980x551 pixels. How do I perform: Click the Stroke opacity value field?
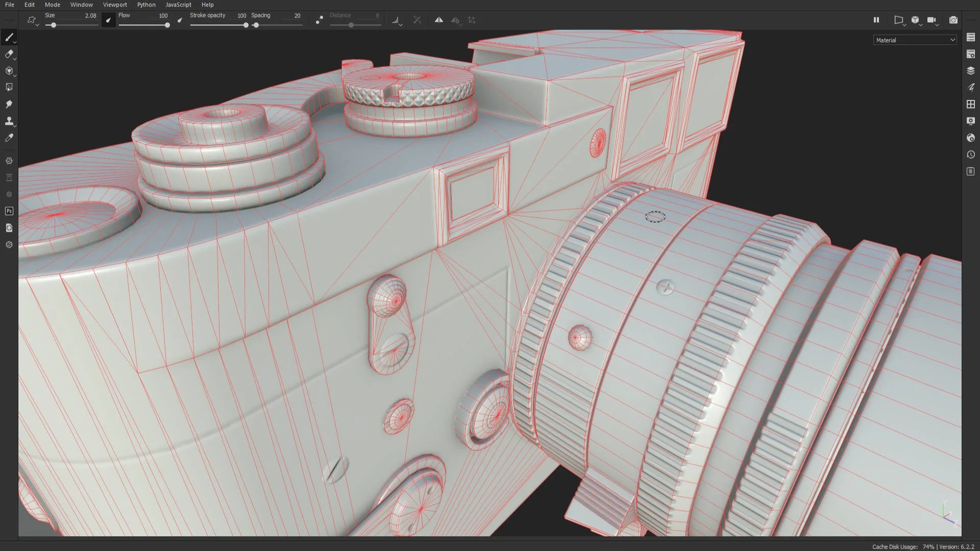241,16
